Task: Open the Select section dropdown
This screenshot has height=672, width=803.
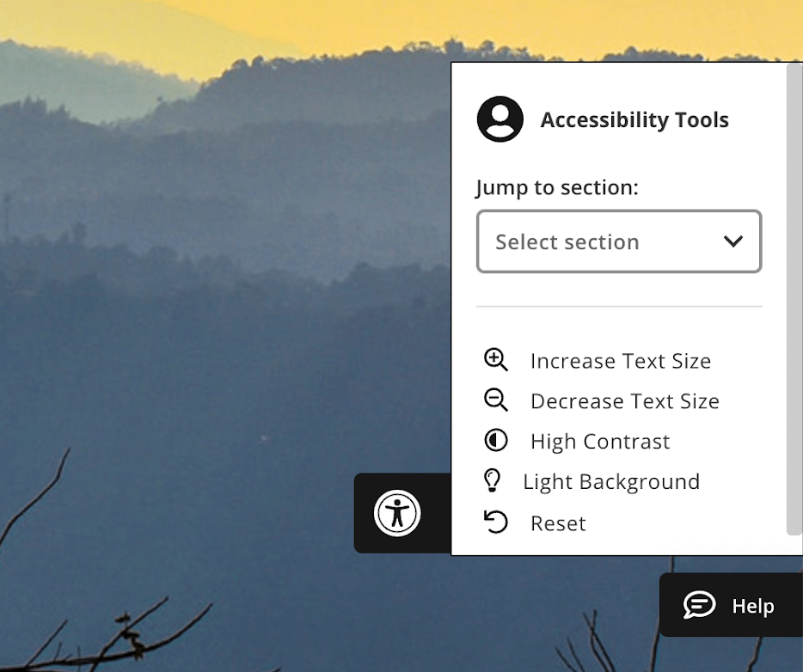Action: click(x=619, y=241)
